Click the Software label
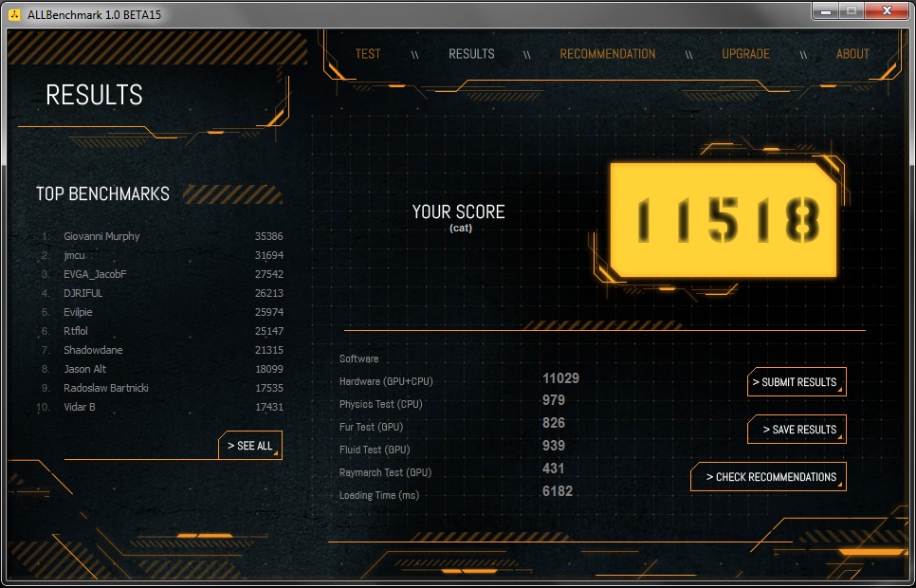This screenshot has width=916, height=588. [358, 358]
